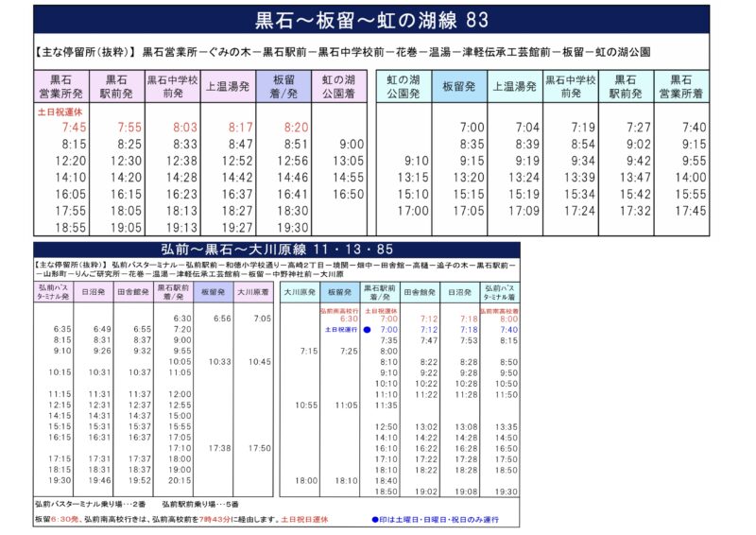Select the 16:41 time cell
The image size is (756, 535).
293,195
